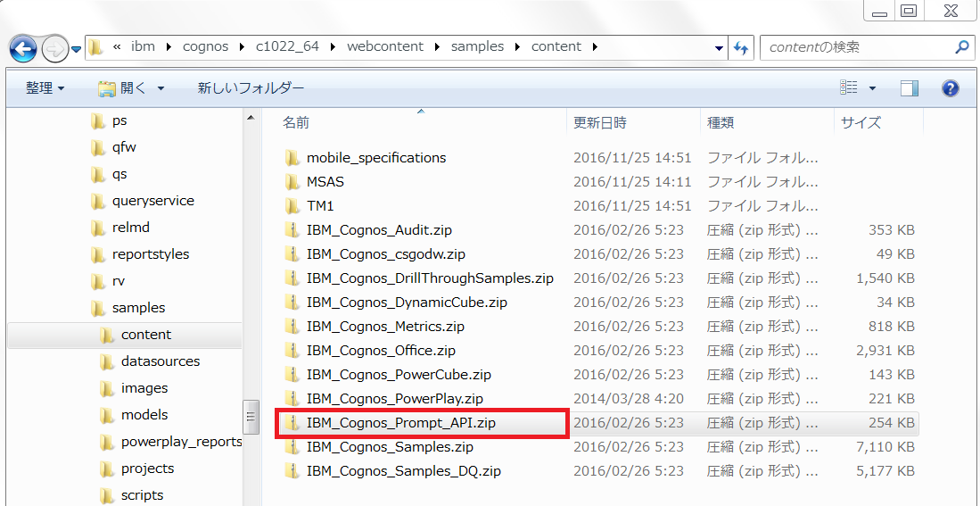Image resolution: width=980 pixels, height=506 pixels.
Task: Click the IBM_Cognos_DrillThroughSamples.zip file icon
Action: pyautogui.click(x=292, y=278)
